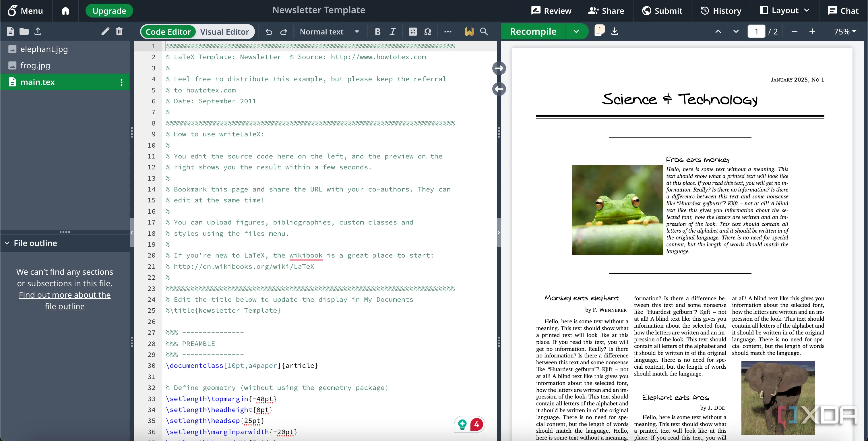Switch to Visual Editor mode
The image size is (868, 441).
[225, 32]
